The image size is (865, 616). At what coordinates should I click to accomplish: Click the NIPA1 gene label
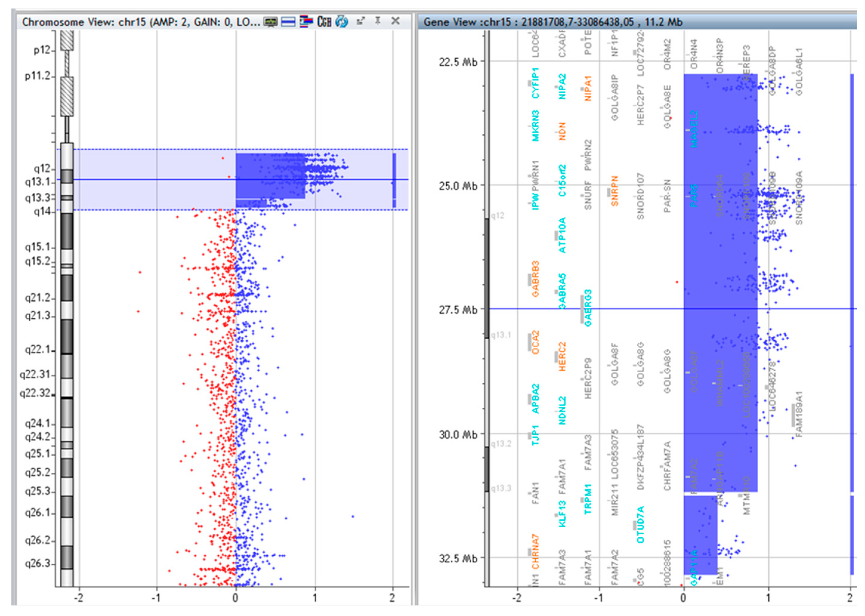click(588, 89)
